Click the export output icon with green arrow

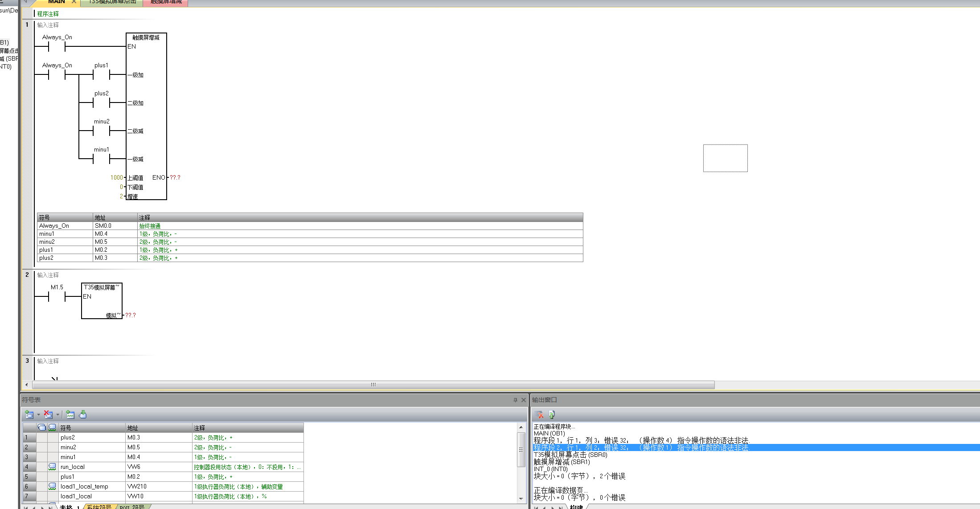coord(552,415)
